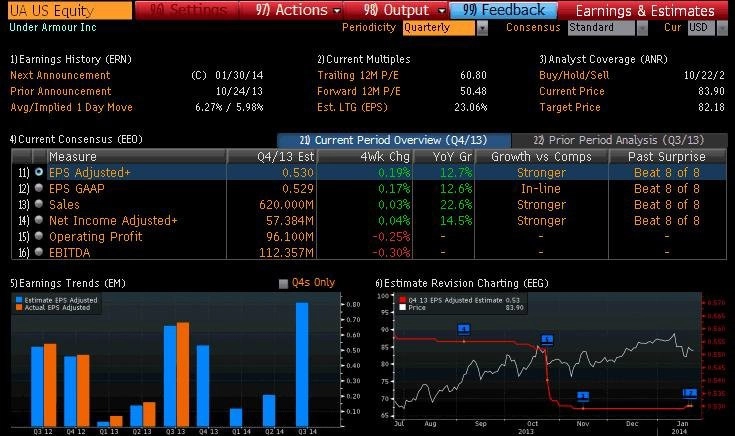This screenshot has height=436, width=735.
Task: Click Avg/Implied 1 Day Move label
Action: tap(71, 107)
